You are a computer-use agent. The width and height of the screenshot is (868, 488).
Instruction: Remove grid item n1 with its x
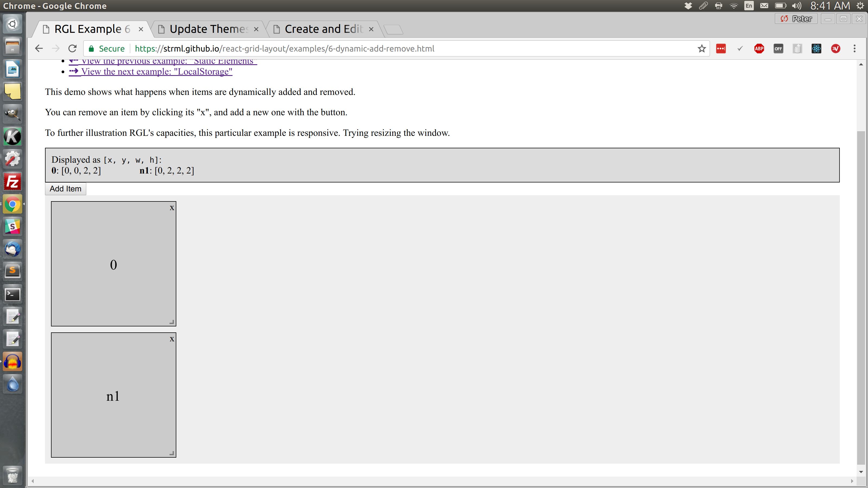(172, 339)
